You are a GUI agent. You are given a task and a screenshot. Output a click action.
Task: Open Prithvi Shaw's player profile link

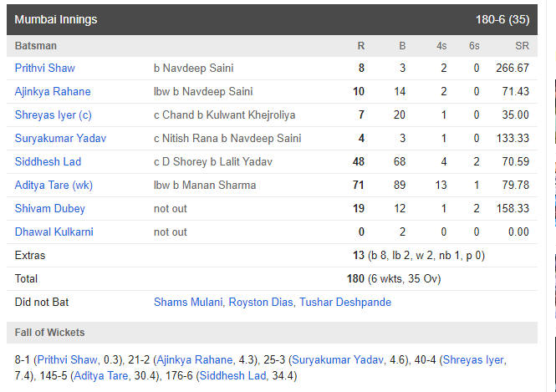pos(44,68)
